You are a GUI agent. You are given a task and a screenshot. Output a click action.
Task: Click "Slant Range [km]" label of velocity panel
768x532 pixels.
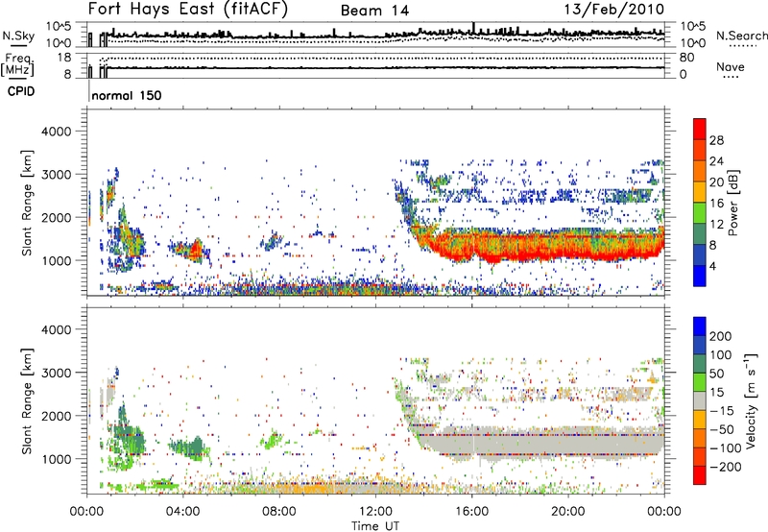(x=27, y=400)
